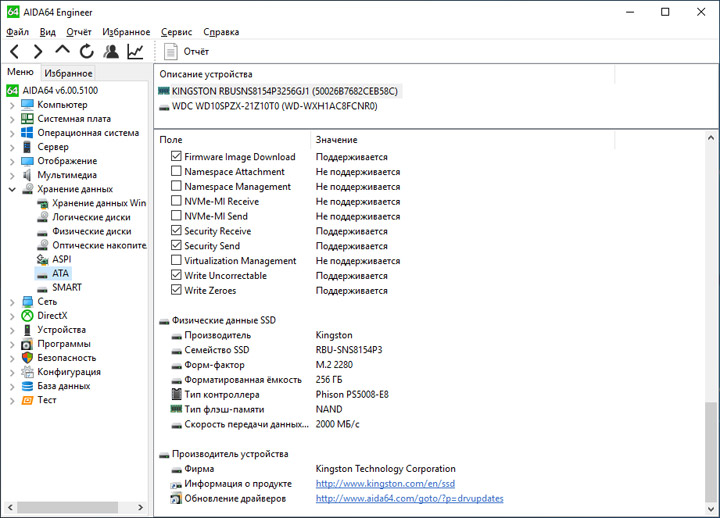Select Физические диски in the tree
The width and height of the screenshot is (720, 518).
pos(92,231)
